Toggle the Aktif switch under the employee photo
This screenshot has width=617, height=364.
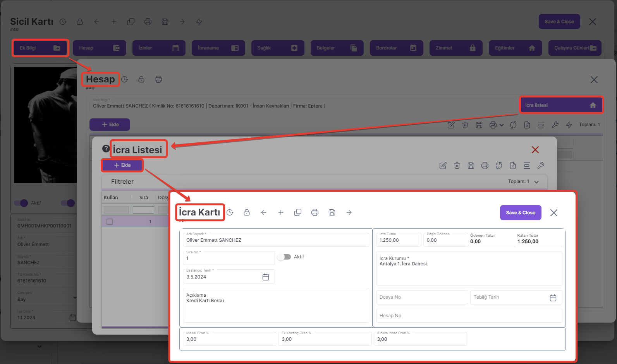(21, 203)
